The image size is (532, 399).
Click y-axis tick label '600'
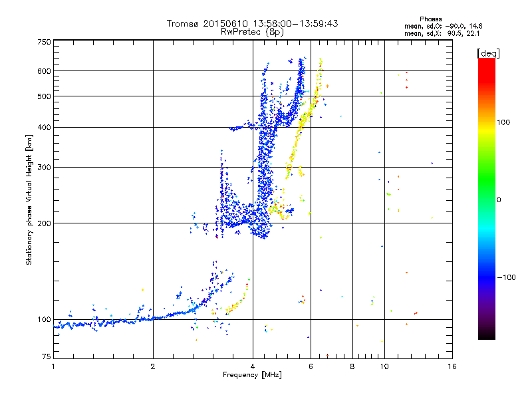coord(44,71)
